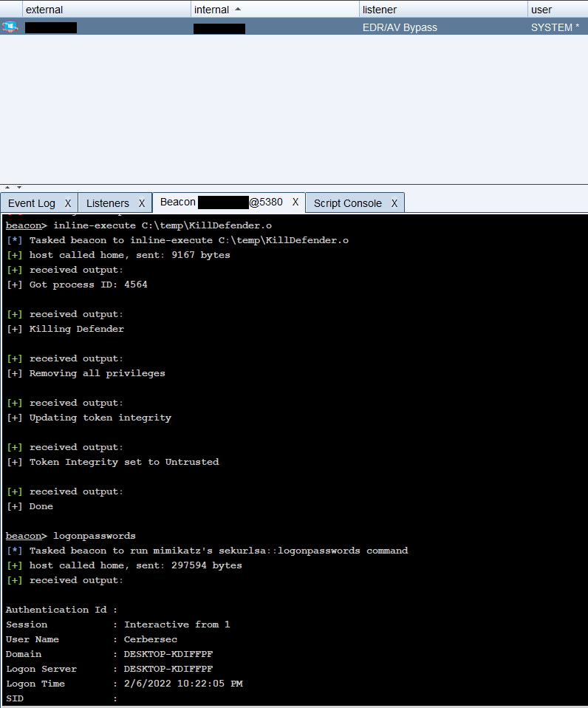Sort by the listener column header
Viewport: 588px width, 708px height.
(442, 10)
